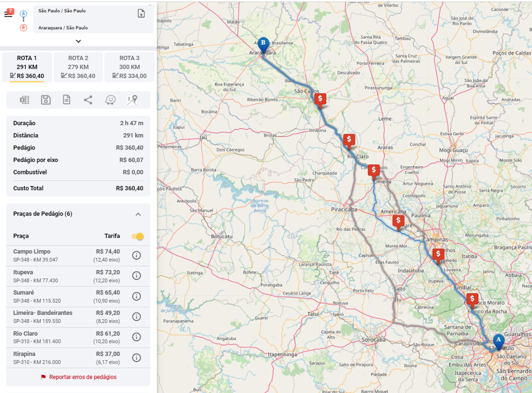This screenshot has height=393, width=532.
Task: Click the toll marker near São Carlos
Action: coord(320,99)
